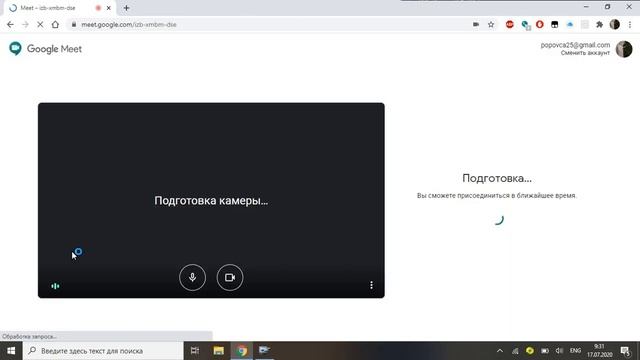Turn off the camera button
This screenshot has height=360, width=640.
[230, 278]
